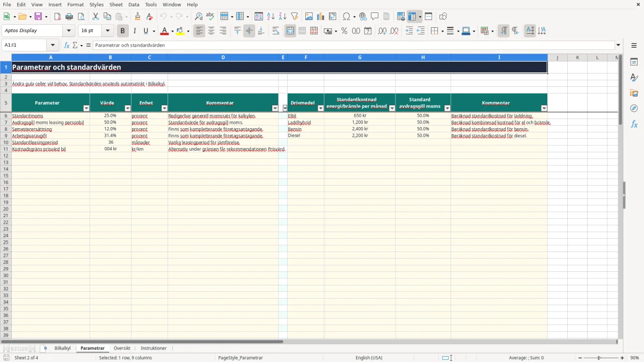This screenshot has width=644, height=362.
Task: Apply the yellow background color swatch
Action: [180, 31]
